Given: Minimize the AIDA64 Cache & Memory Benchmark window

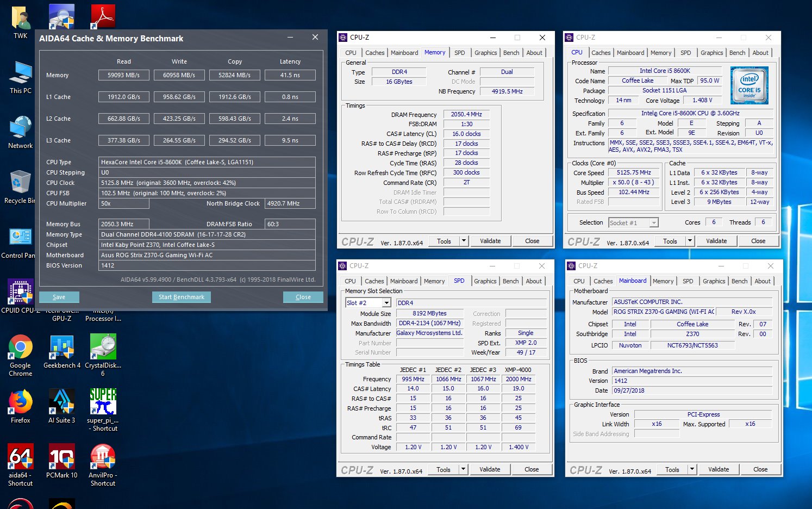Looking at the screenshot, I should [x=290, y=38].
